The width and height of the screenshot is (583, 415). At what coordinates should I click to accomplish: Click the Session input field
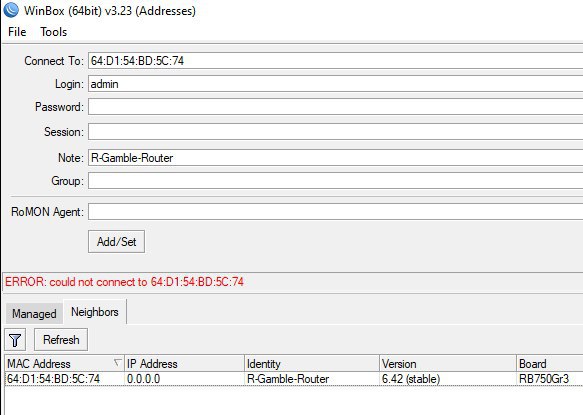pos(335,132)
